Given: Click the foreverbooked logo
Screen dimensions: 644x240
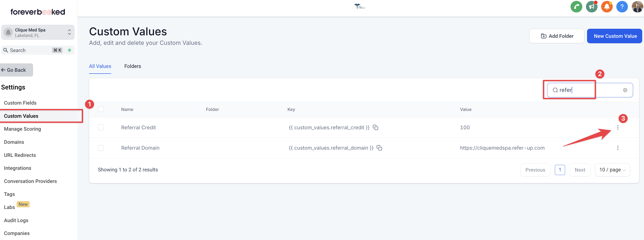Looking at the screenshot, I should click(38, 12).
